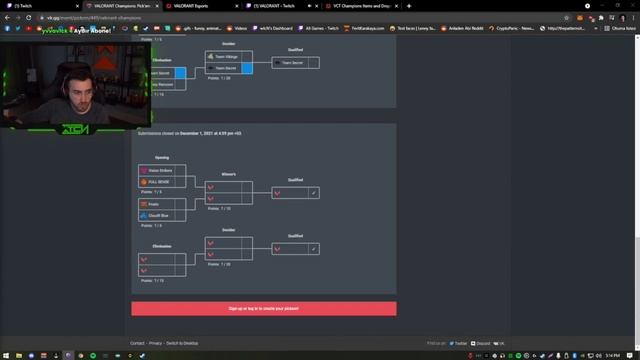Viewport: 640px width, 360px height.
Task: Open the YouTube bookmark icon
Action: pyautogui.click(x=29, y=28)
